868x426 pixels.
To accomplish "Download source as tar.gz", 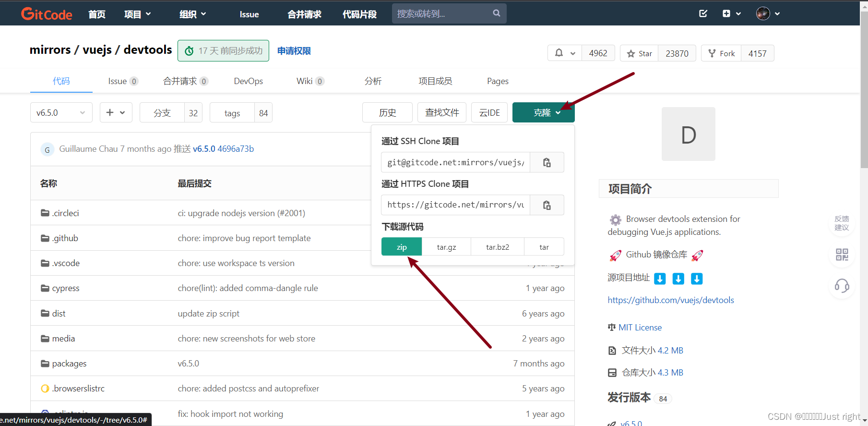I will point(447,247).
